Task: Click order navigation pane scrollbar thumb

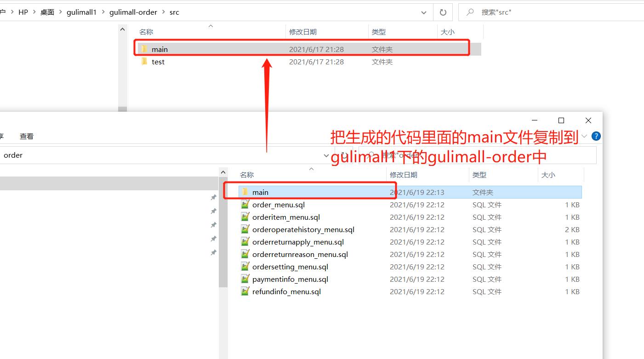Action: [223, 232]
